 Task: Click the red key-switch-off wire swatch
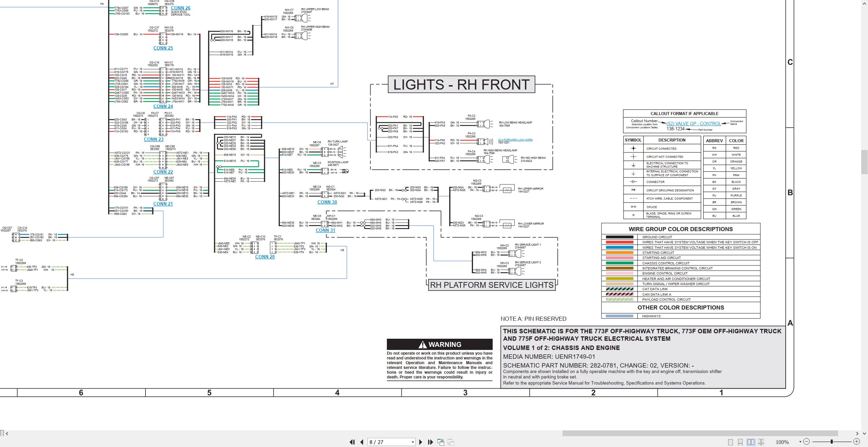[619, 242]
